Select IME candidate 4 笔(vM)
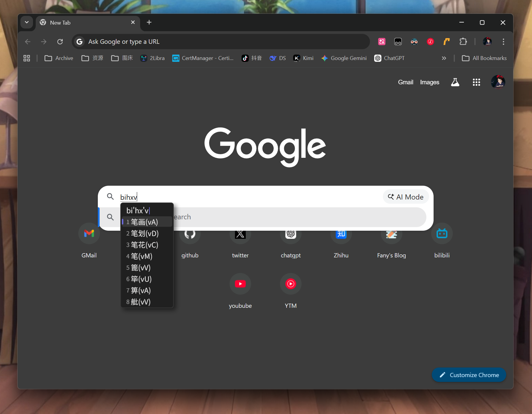This screenshot has width=532, height=414. pyautogui.click(x=147, y=256)
